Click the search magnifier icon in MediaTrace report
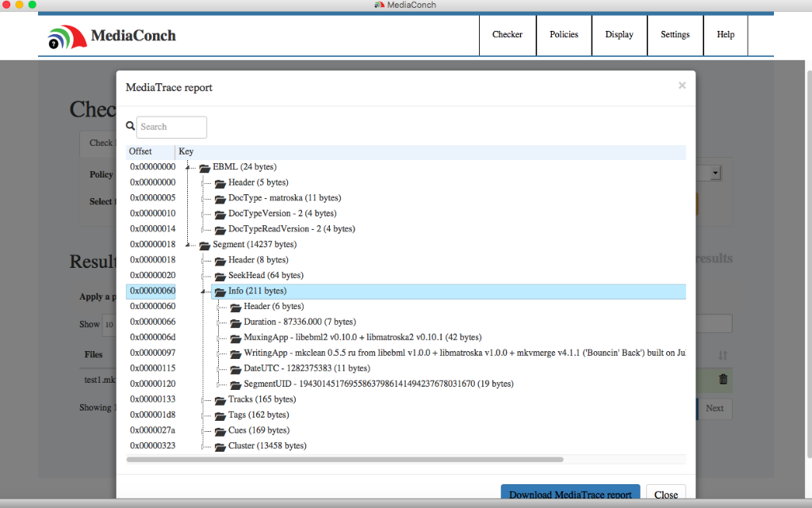 tap(130, 126)
